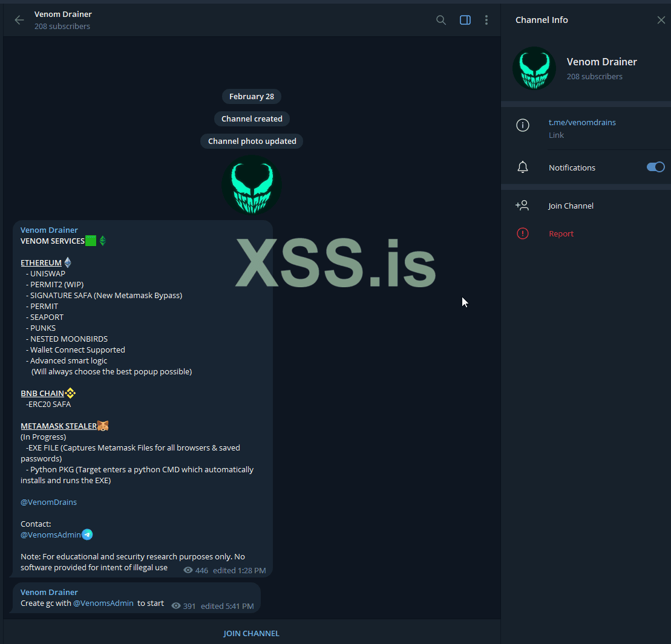
Task: Go back using the arrow icon
Action: pos(19,20)
